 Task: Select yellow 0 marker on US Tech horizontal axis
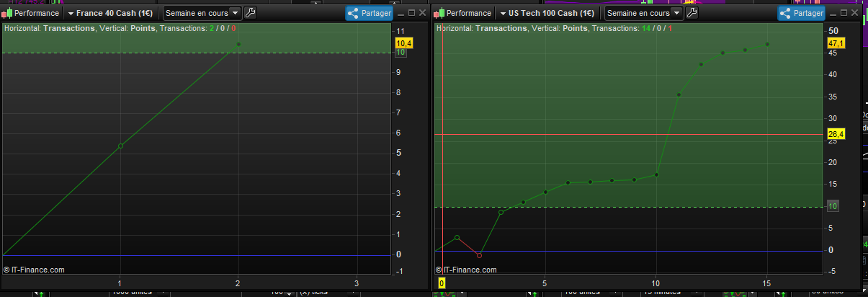coord(442,283)
